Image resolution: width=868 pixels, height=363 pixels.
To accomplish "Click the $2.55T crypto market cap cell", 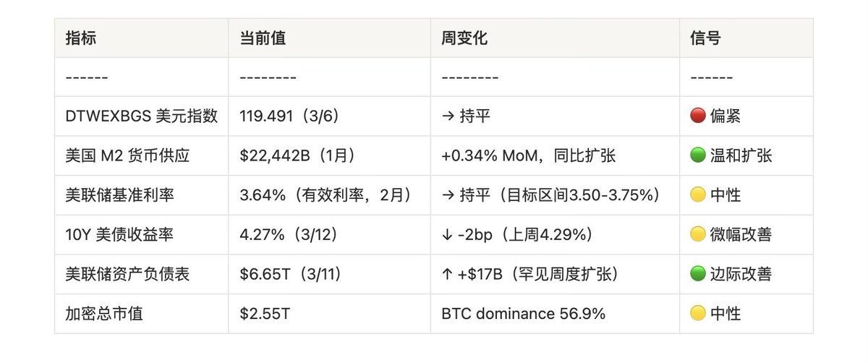I will coord(261,313).
